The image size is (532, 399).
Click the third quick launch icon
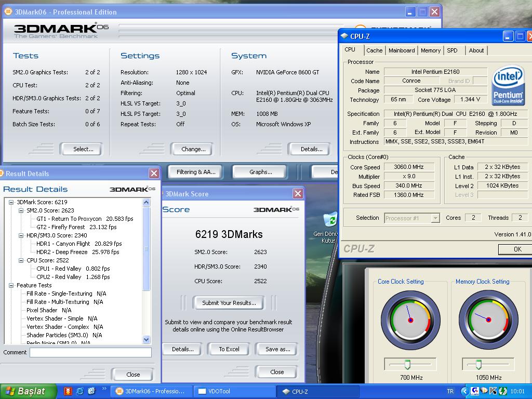[x=91, y=391]
